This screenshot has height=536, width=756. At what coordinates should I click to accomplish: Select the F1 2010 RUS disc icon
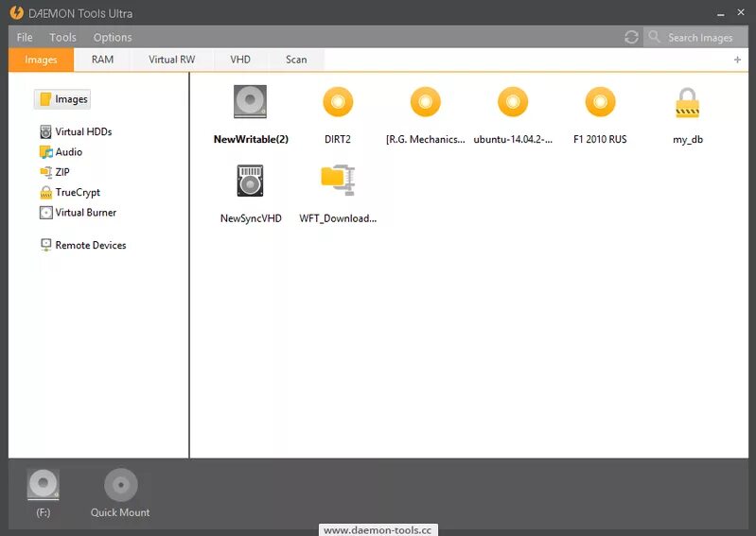coord(600,101)
